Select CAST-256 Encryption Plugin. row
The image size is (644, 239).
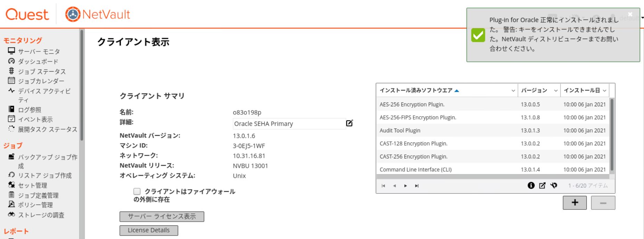click(493, 156)
